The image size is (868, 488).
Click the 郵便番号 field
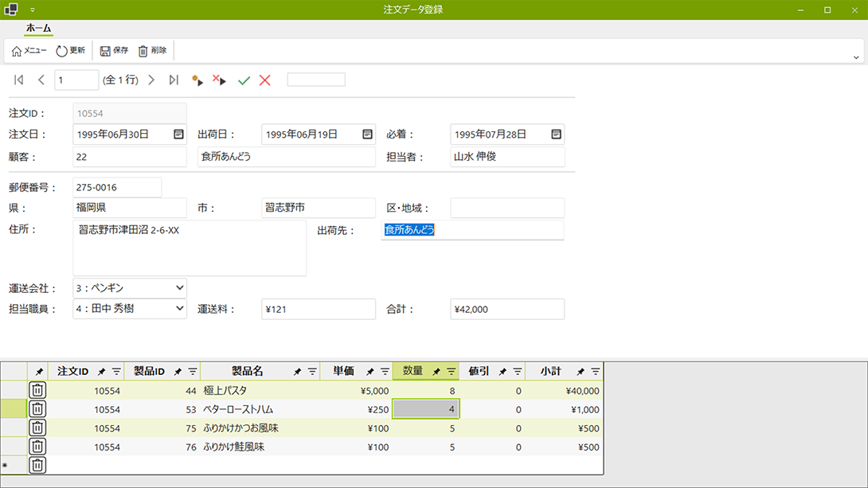117,188
